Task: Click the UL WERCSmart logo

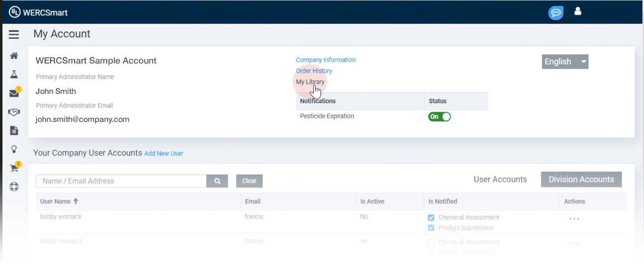Action: (38, 12)
